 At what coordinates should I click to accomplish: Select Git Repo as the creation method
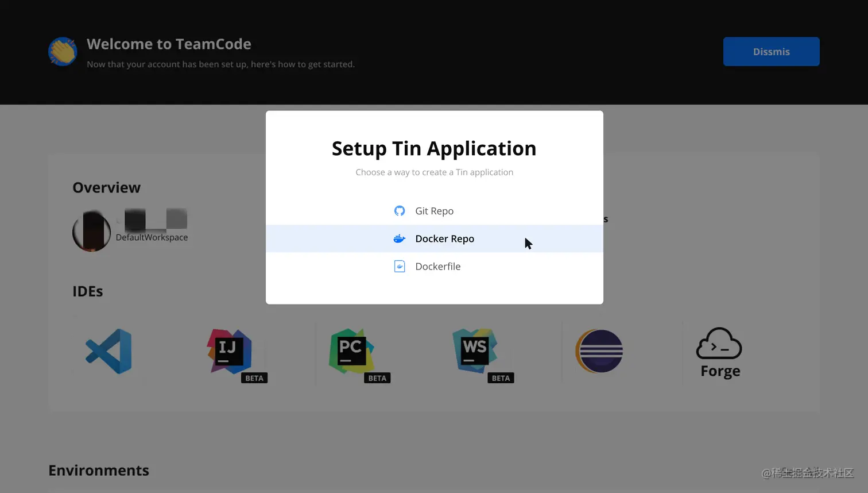[x=434, y=211]
